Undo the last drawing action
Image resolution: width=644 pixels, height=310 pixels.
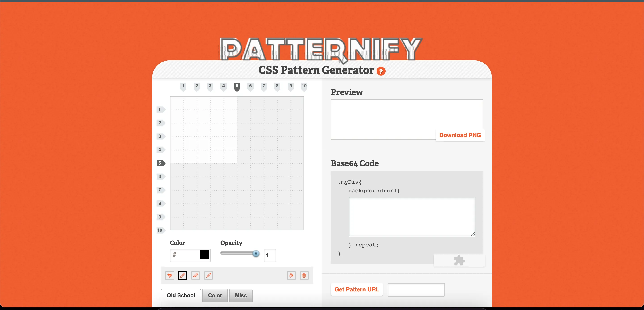[169, 275]
